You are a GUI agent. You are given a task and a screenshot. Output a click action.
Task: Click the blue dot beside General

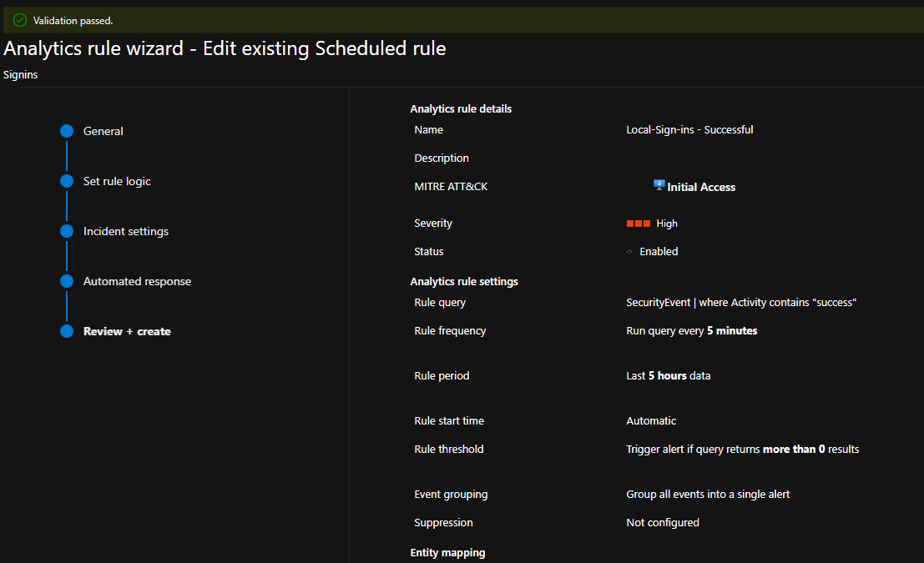point(67,131)
